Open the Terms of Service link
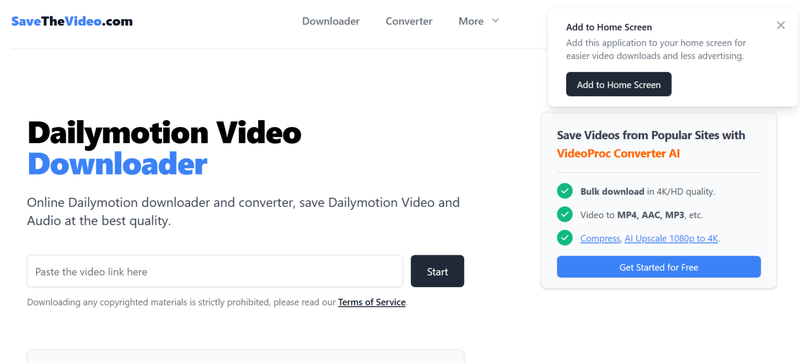The height and width of the screenshot is (363, 800). coord(371,302)
